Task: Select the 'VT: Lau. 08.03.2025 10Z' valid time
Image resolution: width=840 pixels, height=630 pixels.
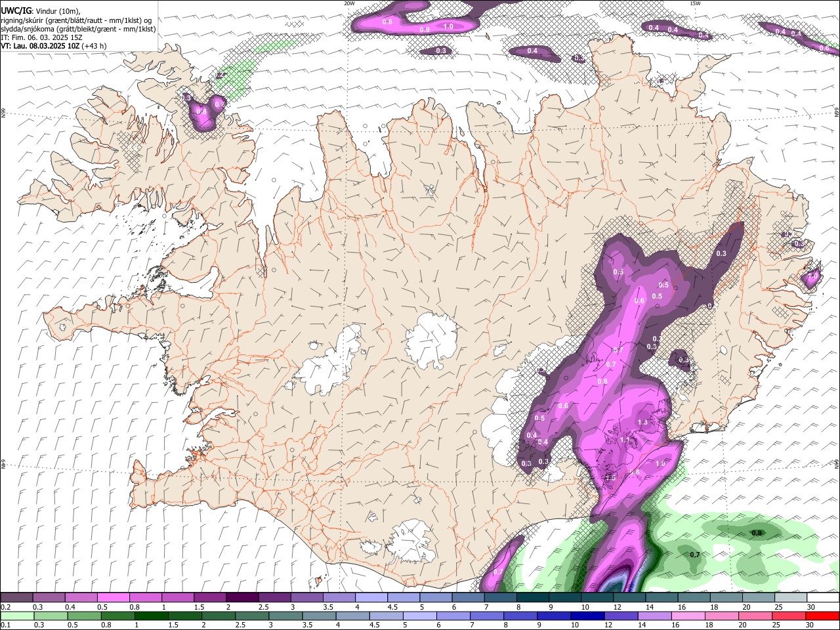Action: point(40,46)
